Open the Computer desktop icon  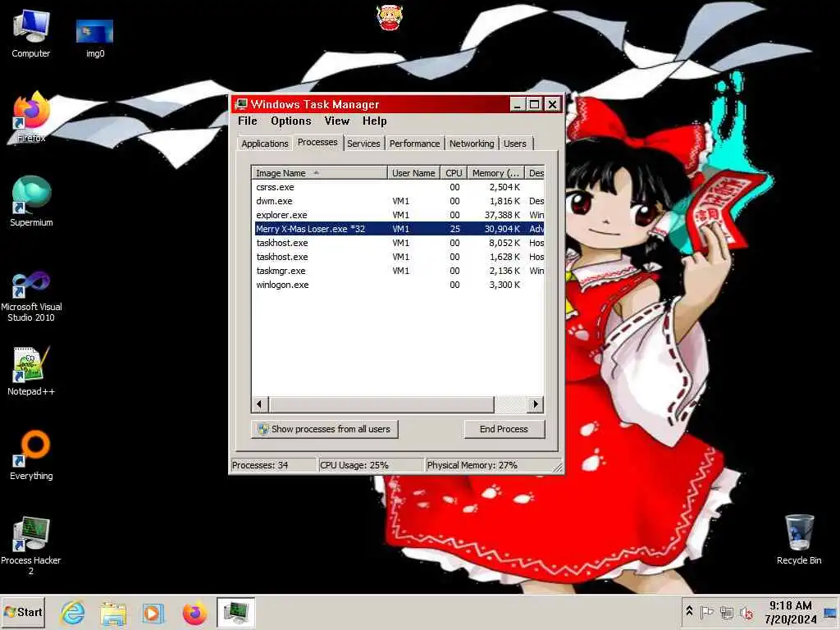click(31, 33)
